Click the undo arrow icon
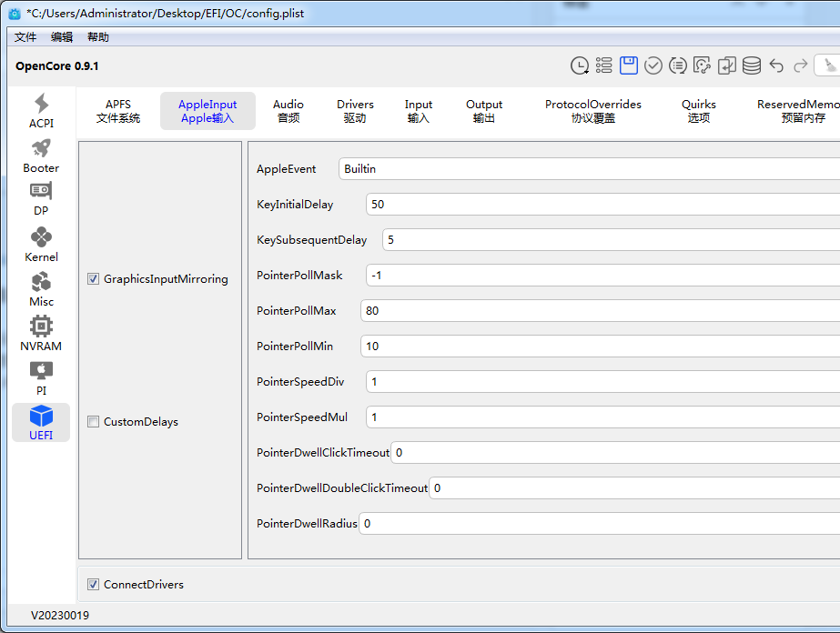Image resolution: width=840 pixels, height=633 pixels. click(x=776, y=65)
